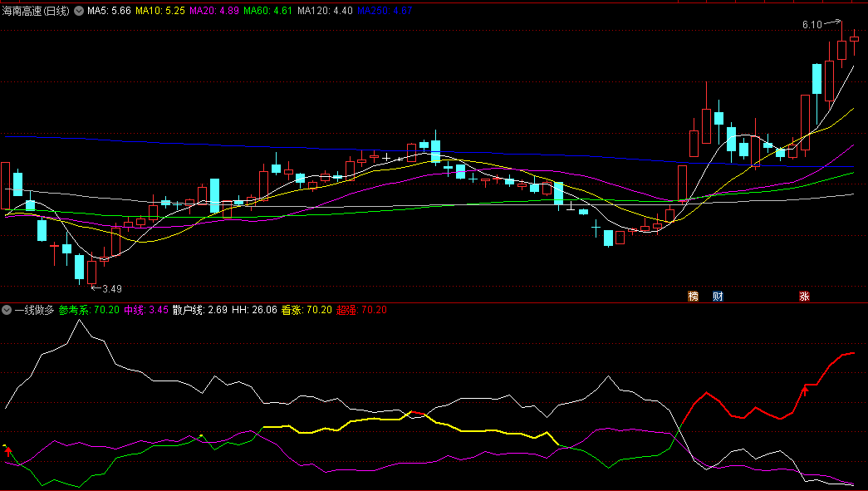Click the 财 financial marker icon

point(718,296)
